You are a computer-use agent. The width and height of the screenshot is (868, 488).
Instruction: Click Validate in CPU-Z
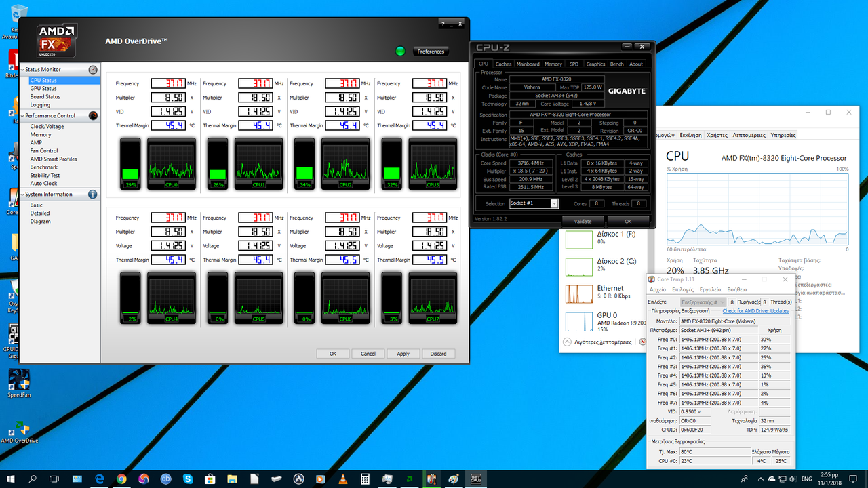[x=583, y=221]
